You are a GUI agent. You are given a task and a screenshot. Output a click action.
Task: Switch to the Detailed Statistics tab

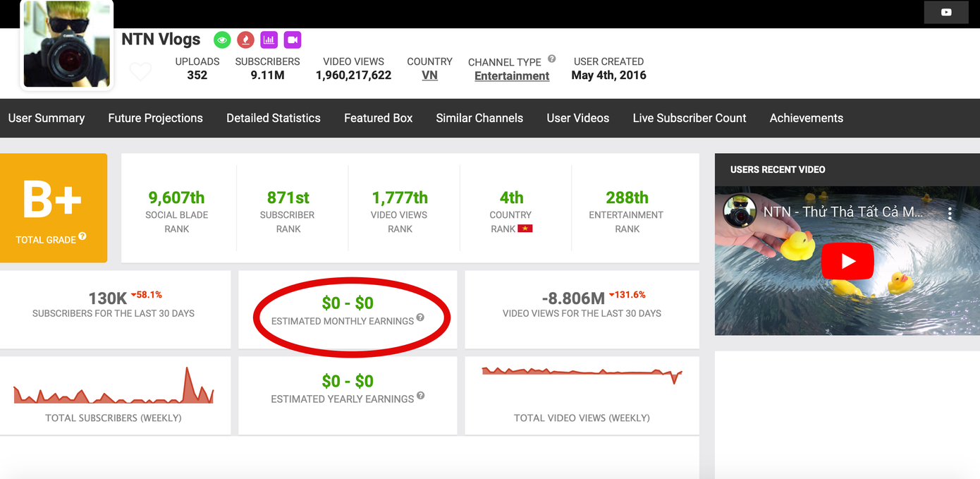[x=273, y=119]
